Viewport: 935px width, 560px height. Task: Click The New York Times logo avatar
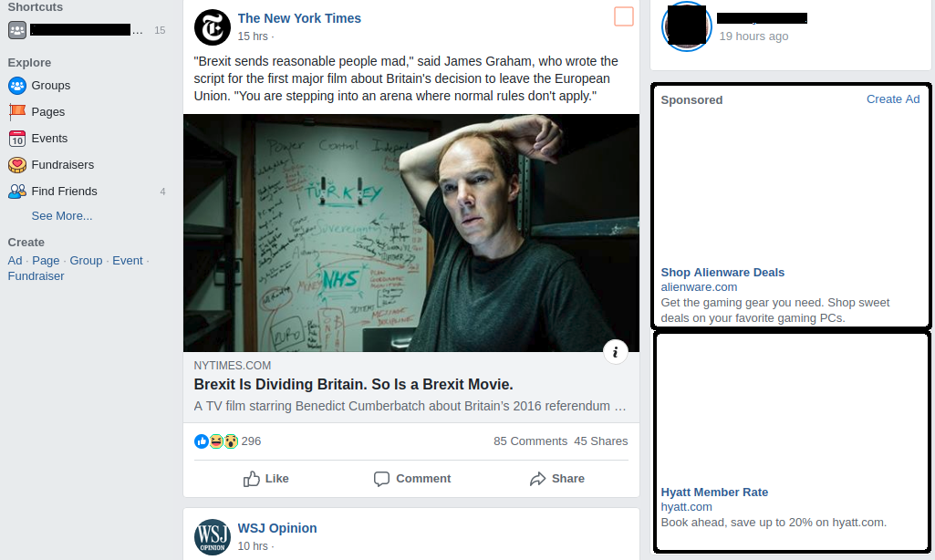tap(213, 27)
